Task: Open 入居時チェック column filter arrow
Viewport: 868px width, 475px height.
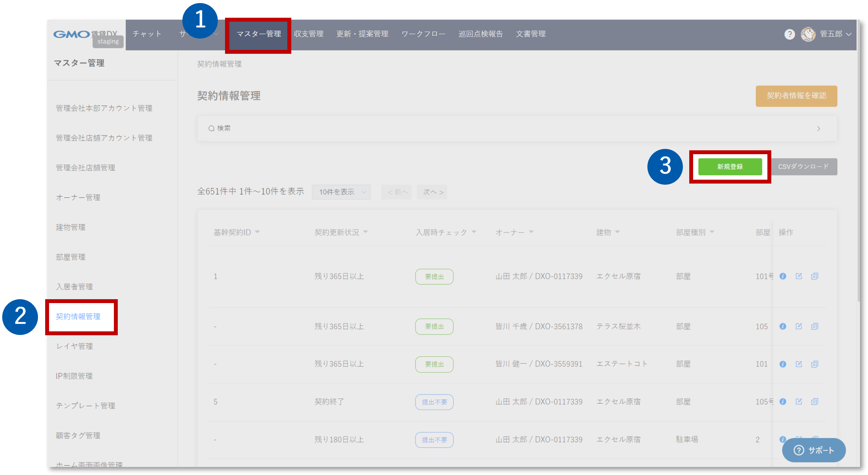Action: coord(474,232)
